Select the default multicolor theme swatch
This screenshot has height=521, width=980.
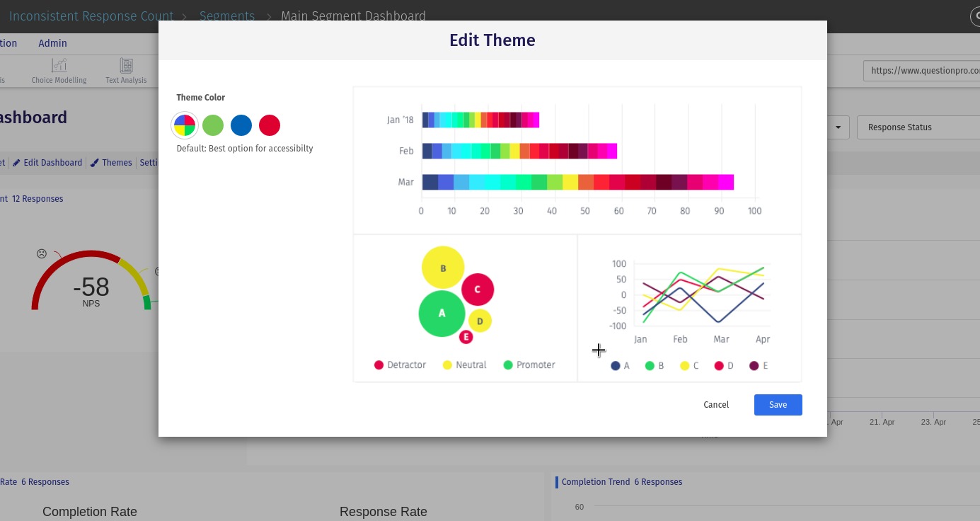[x=185, y=125]
